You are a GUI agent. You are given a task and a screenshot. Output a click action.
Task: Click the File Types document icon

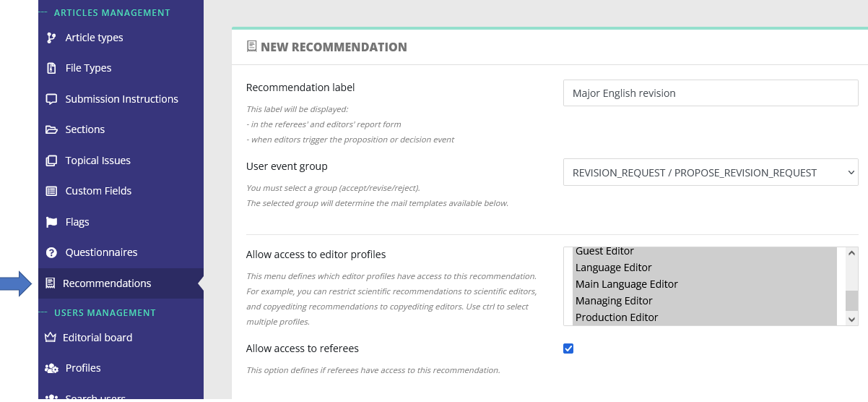(51, 68)
